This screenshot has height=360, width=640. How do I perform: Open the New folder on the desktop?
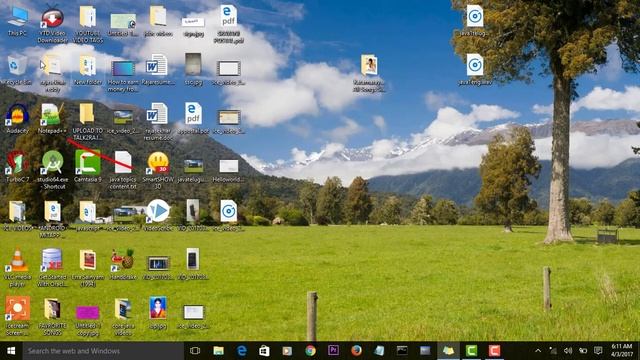[88, 69]
